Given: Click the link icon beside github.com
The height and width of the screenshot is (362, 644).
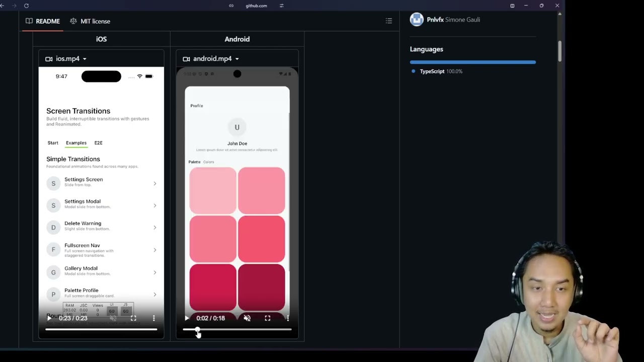Looking at the screenshot, I should [231, 6].
